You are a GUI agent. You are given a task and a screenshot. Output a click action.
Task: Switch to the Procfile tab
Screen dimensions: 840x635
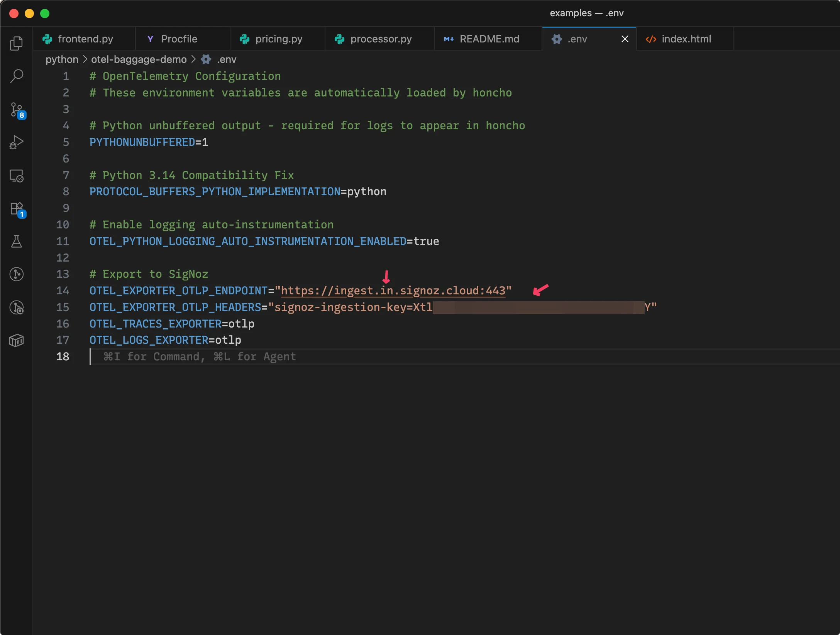[179, 39]
